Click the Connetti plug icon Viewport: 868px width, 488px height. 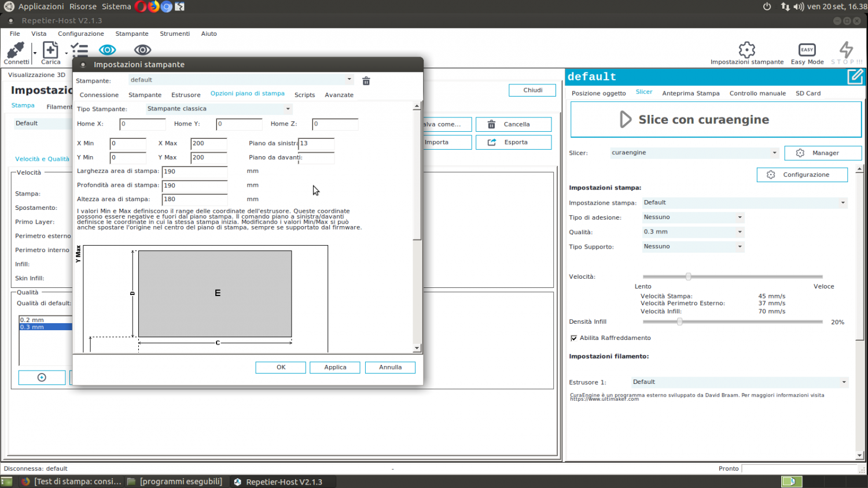pyautogui.click(x=16, y=50)
